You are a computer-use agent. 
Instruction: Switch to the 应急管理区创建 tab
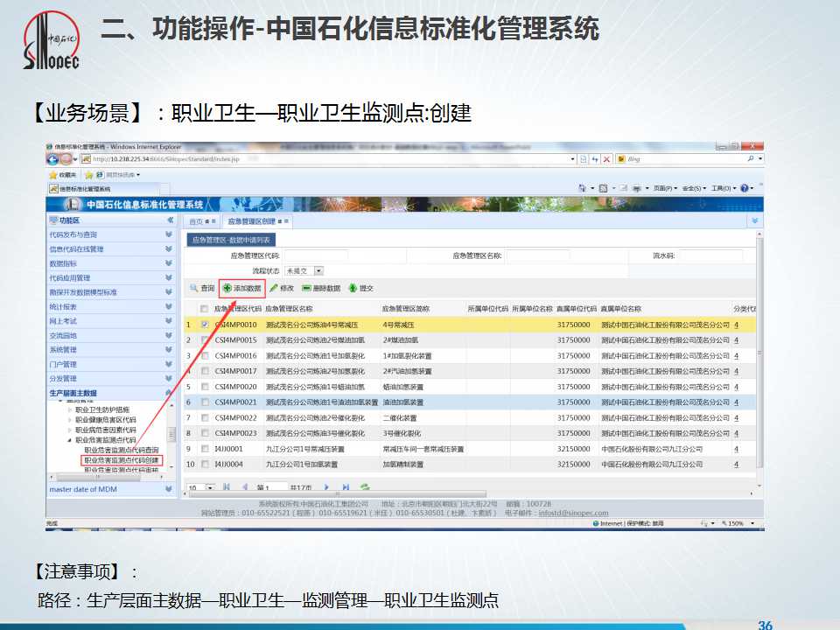[x=257, y=221]
